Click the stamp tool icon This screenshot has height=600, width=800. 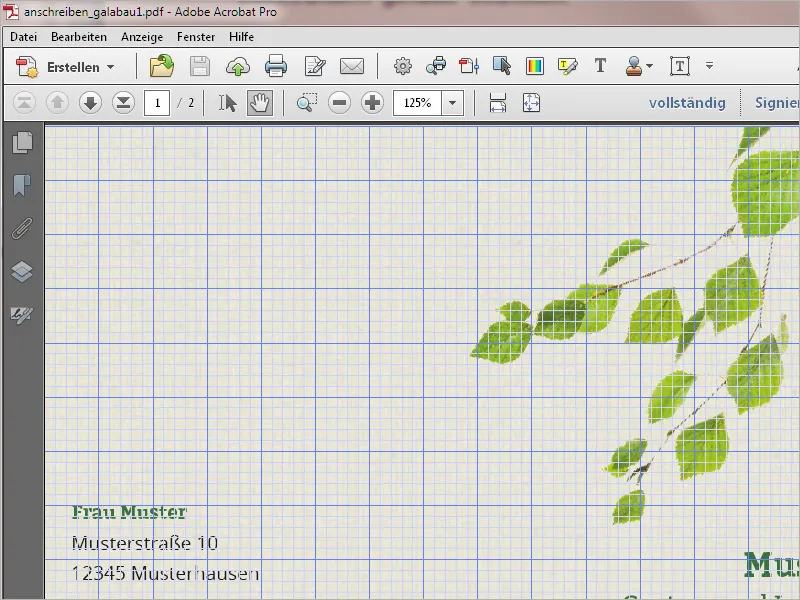[634, 66]
